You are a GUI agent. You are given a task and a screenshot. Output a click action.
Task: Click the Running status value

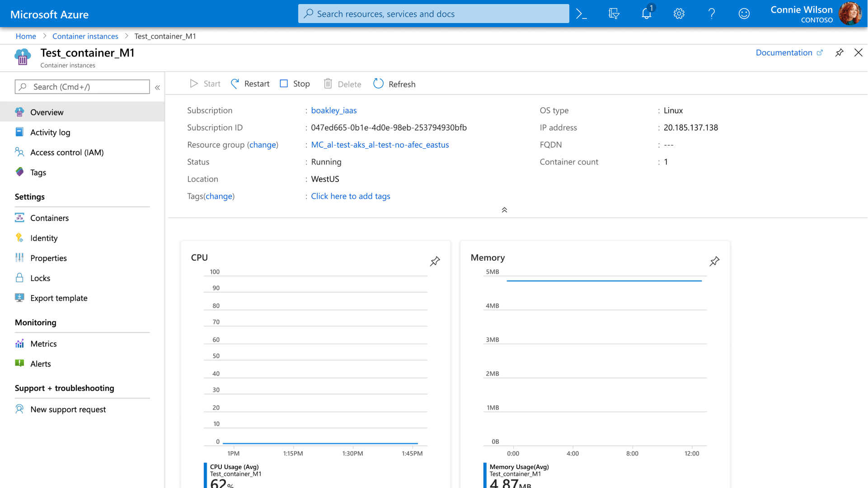[x=326, y=162]
